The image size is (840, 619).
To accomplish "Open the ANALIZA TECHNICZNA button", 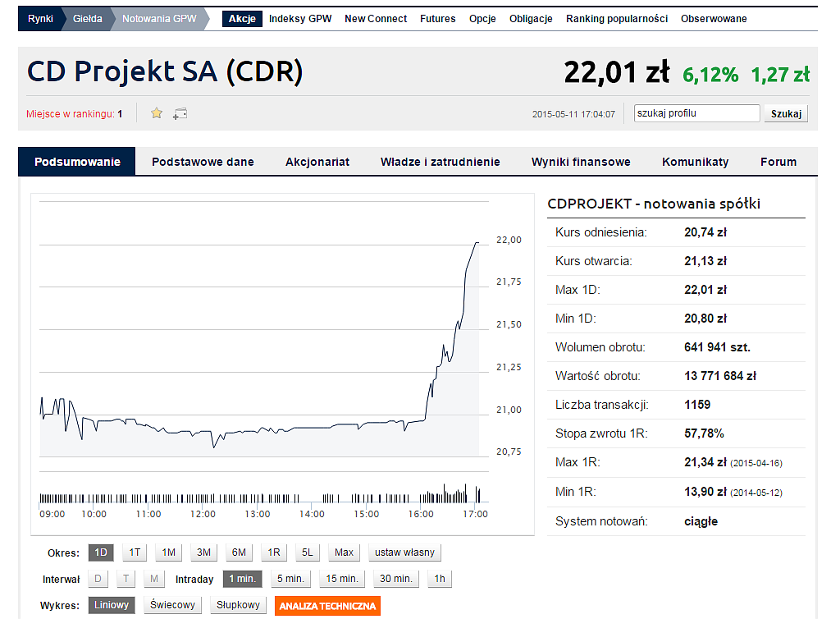I will click(327, 606).
